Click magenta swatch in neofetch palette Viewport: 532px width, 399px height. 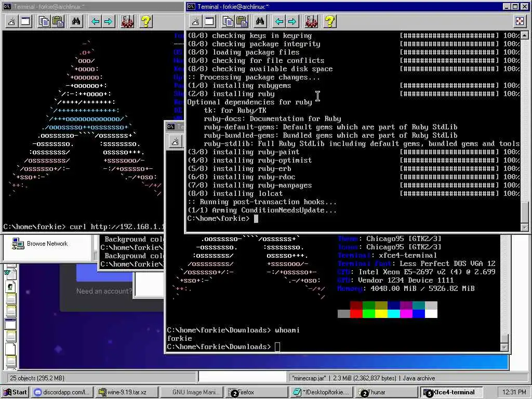[x=406, y=314]
